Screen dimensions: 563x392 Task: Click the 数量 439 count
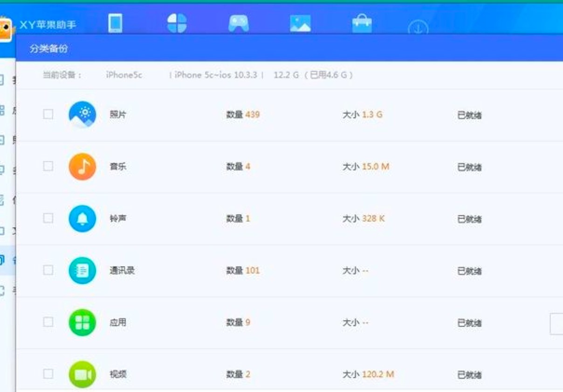point(243,115)
